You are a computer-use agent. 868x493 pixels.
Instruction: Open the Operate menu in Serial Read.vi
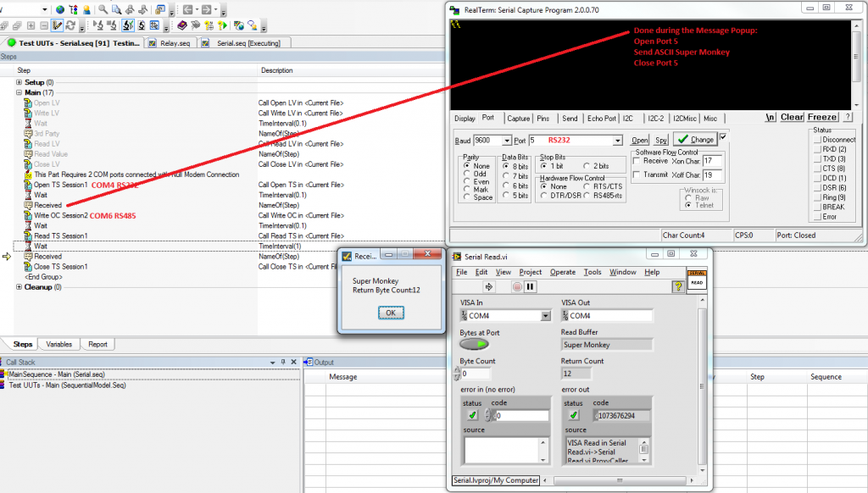[562, 272]
